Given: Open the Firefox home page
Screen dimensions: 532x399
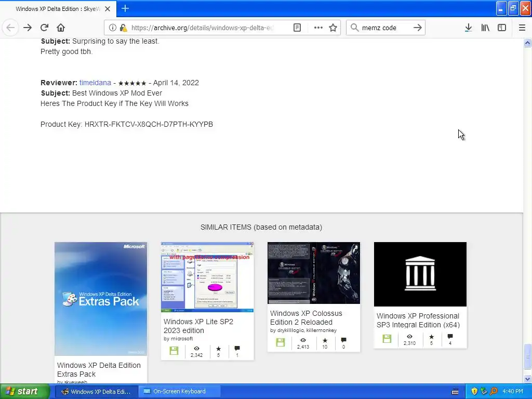Looking at the screenshot, I should [x=61, y=28].
